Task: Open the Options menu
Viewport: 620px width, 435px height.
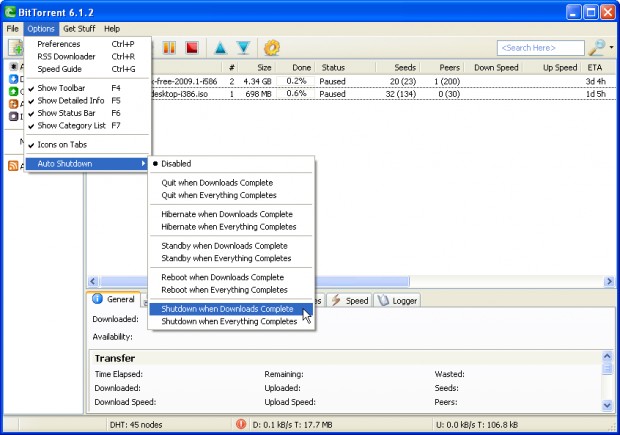Action: (x=41, y=28)
